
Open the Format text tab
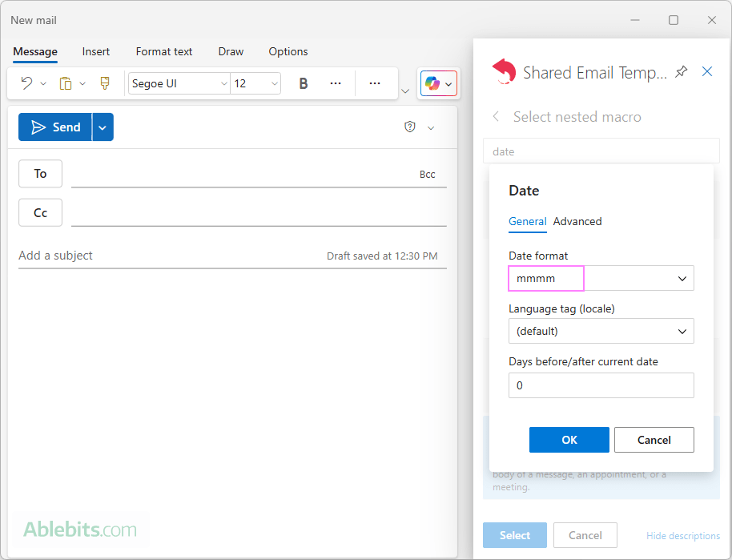(x=164, y=51)
